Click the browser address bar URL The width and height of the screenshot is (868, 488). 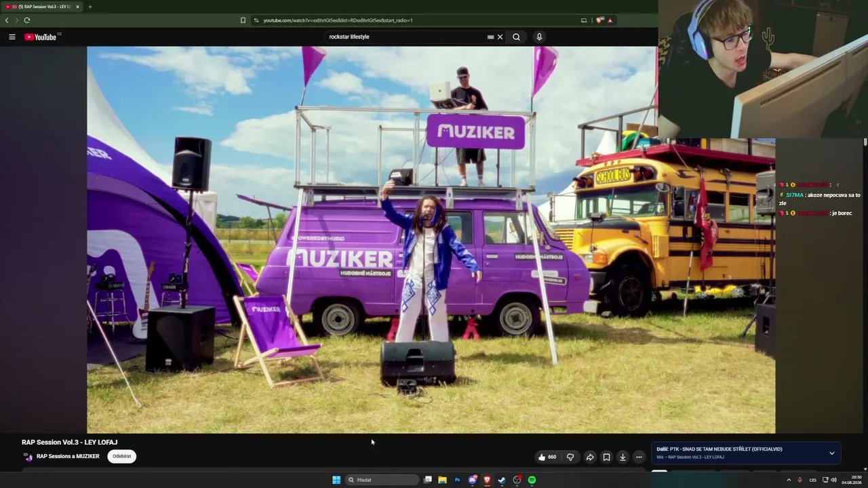tap(338, 20)
